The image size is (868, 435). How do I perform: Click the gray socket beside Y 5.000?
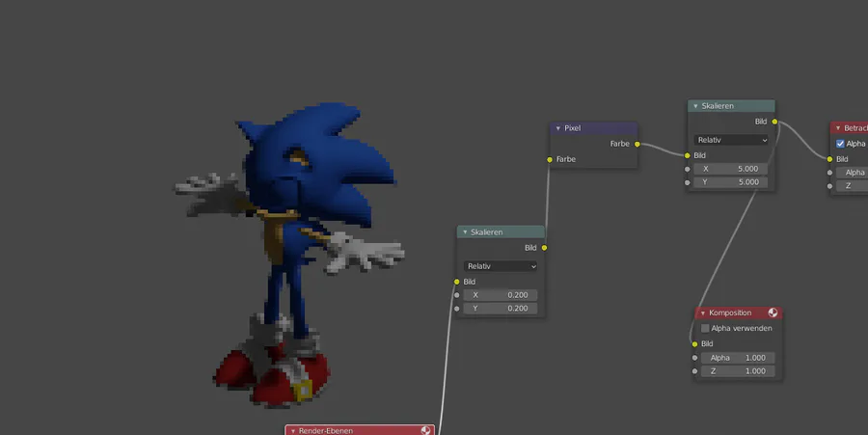pos(688,182)
